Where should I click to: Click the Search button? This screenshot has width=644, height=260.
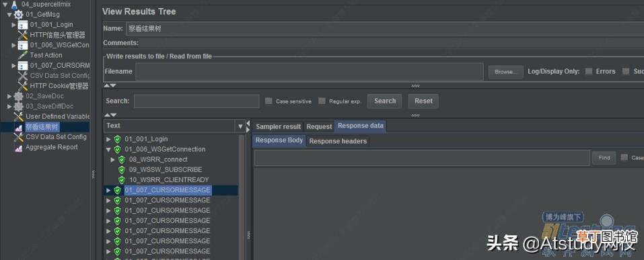385,101
